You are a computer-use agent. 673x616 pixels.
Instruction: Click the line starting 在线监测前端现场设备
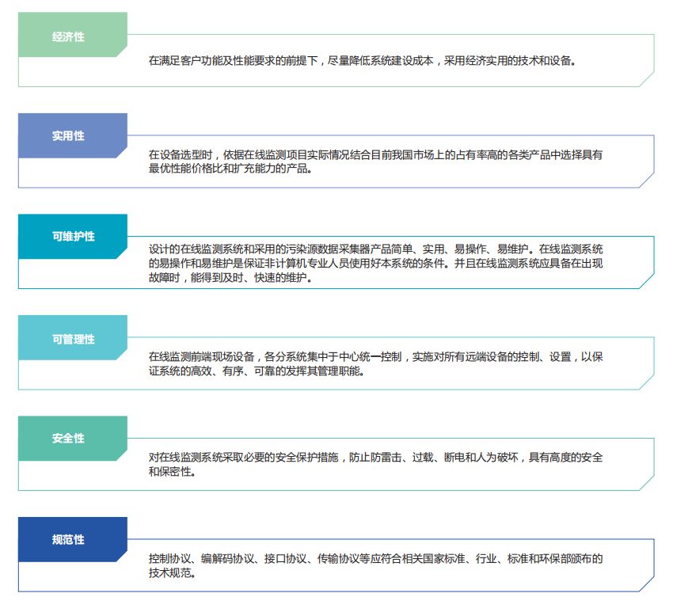tap(375, 357)
